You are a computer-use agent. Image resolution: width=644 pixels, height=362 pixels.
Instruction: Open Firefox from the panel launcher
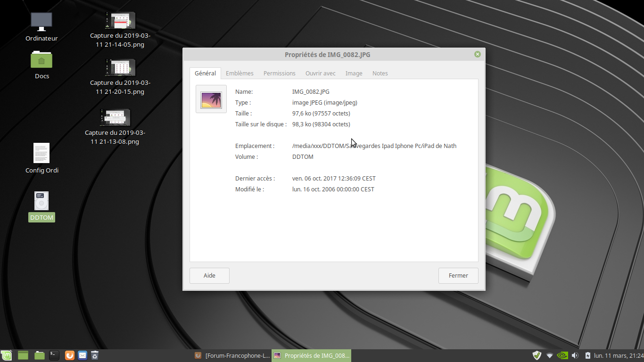tap(70, 355)
